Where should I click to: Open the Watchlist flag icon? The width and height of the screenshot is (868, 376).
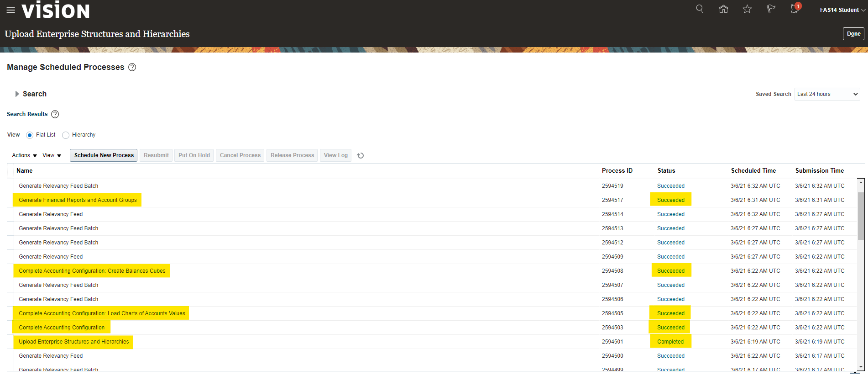(771, 9)
